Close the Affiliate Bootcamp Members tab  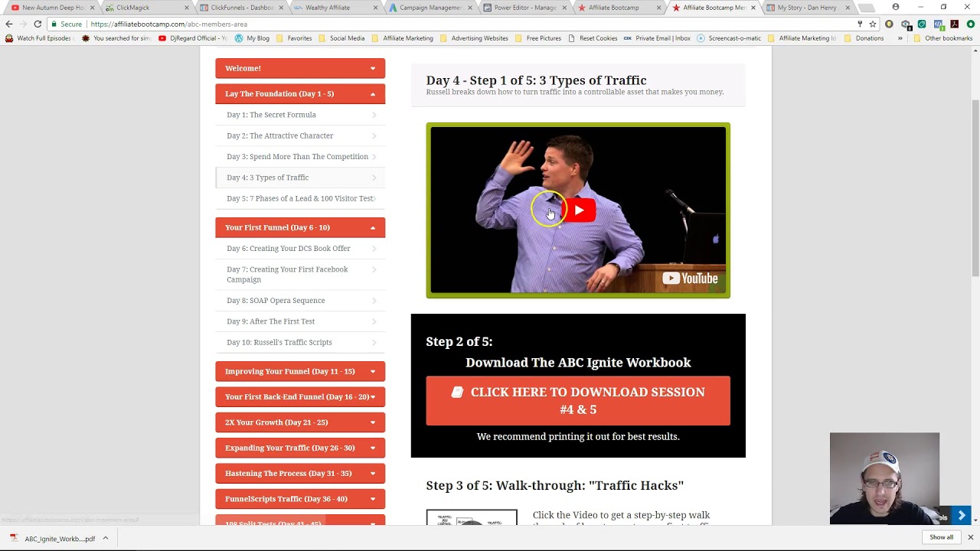(753, 8)
